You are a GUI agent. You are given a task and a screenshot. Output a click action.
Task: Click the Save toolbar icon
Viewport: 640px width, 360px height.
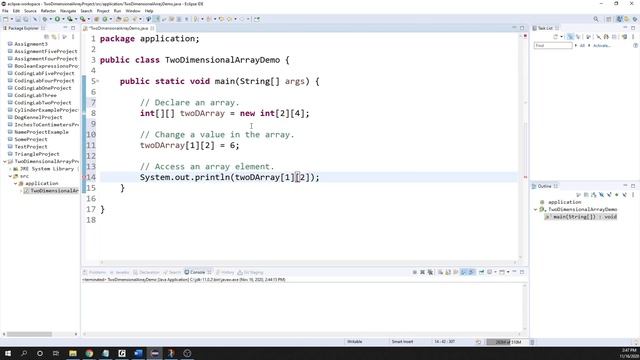click(18, 19)
